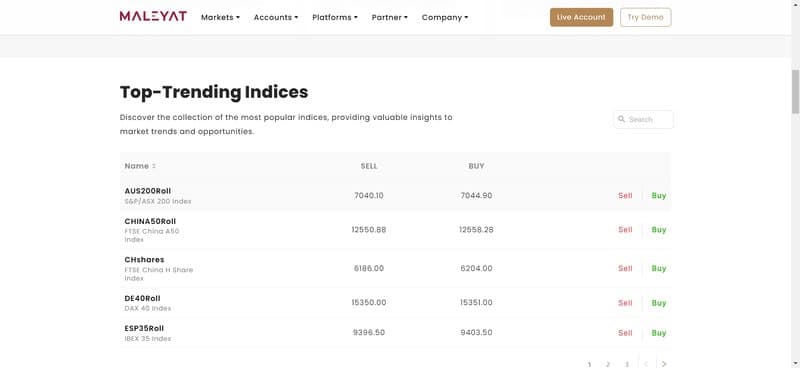Screen dimensions: 800x368
Task: Sell CHINA50Roll index
Action: 625,230
